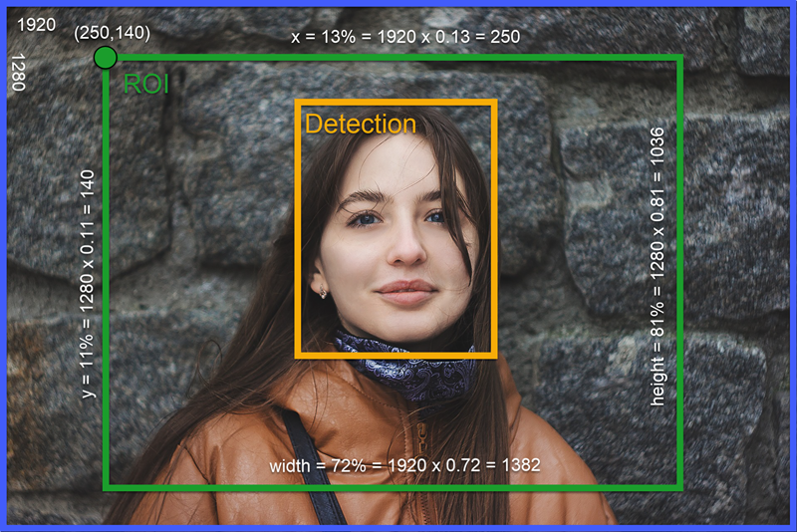Click the green circle at ROI origin
This screenshot has height=532, width=797.
105,58
